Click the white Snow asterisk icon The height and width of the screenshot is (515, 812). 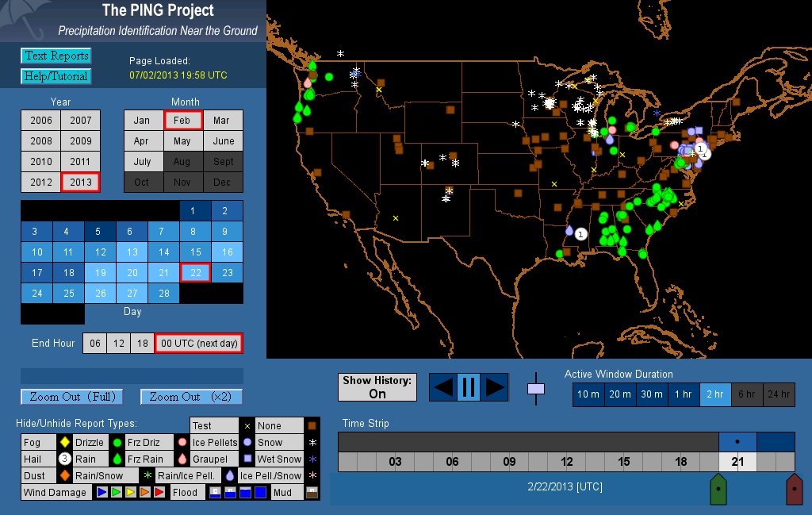click(x=312, y=443)
